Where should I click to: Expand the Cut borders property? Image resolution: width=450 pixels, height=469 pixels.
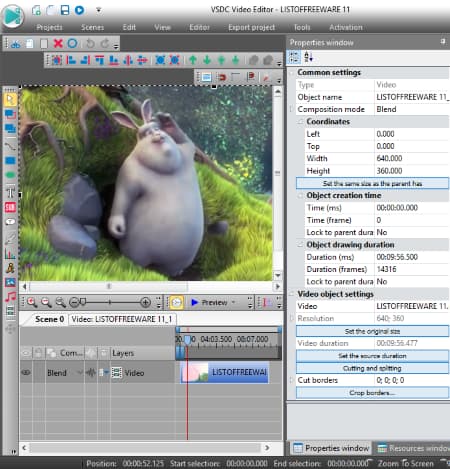point(292,380)
